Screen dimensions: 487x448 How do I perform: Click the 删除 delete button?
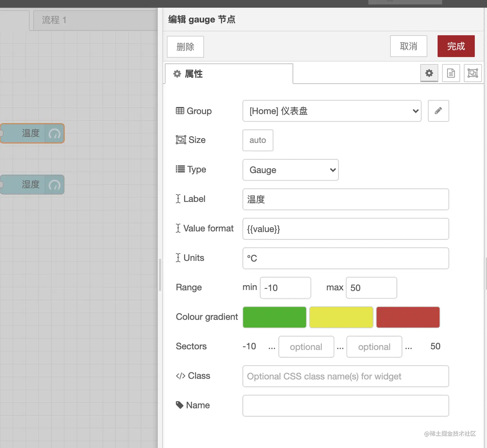point(186,47)
